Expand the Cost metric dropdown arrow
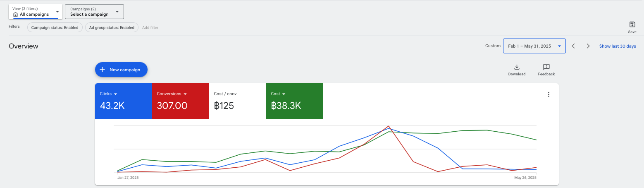This screenshot has width=644, height=188. click(284, 94)
